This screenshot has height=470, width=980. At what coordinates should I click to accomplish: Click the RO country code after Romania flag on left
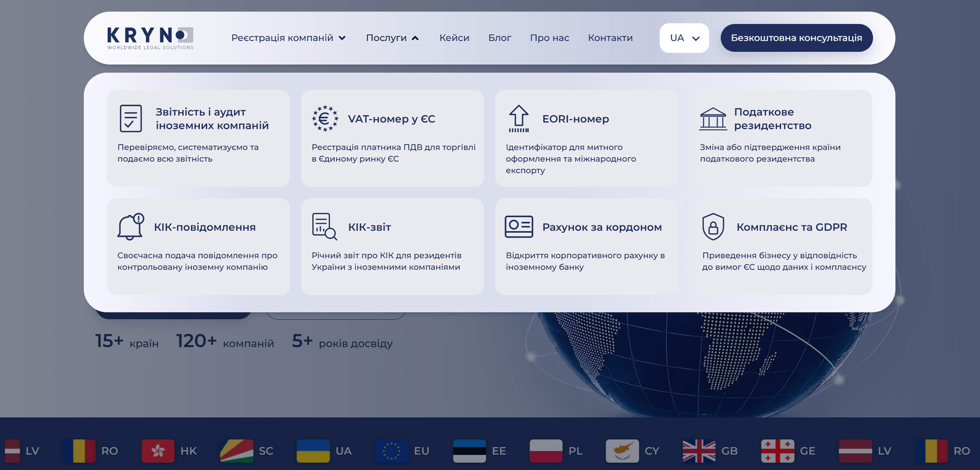point(109,451)
